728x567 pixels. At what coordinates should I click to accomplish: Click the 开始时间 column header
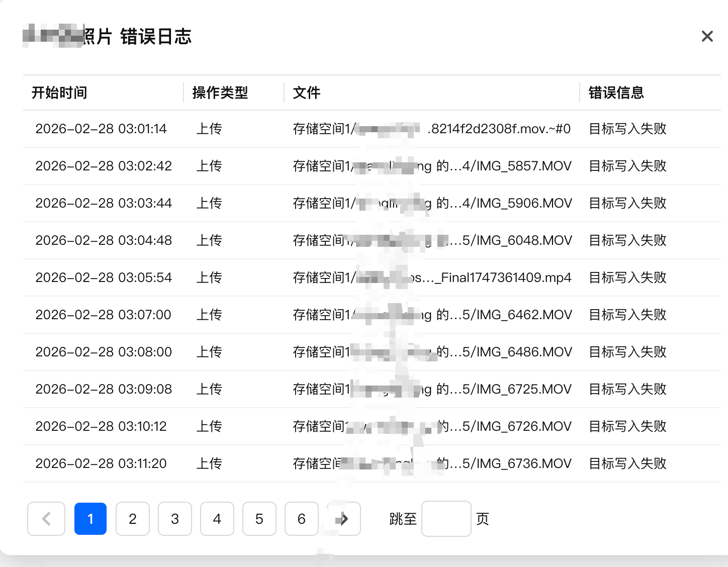[59, 92]
